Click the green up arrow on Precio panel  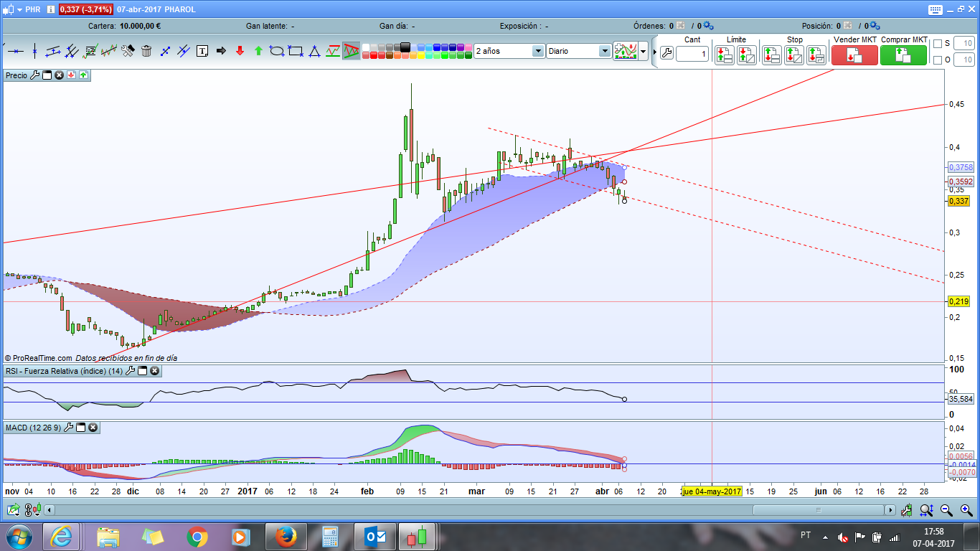coord(83,75)
